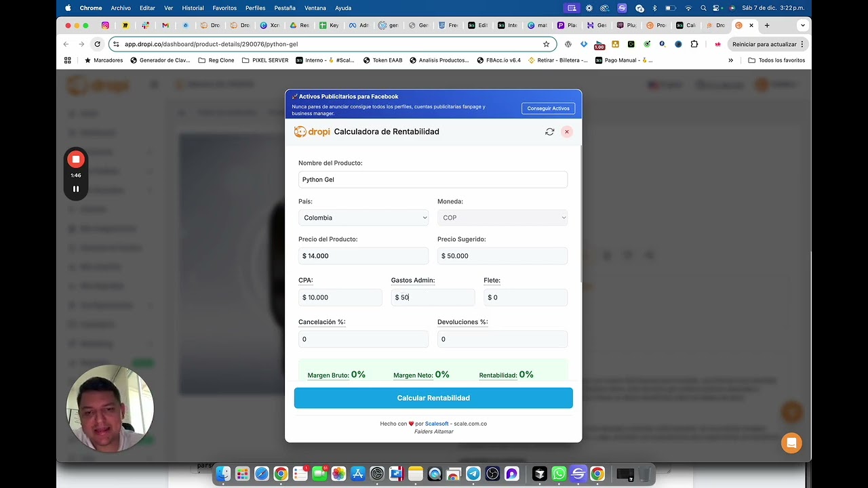Screen dimensions: 868x488
Task: Open Finder from the Dock
Action: [x=223, y=474]
